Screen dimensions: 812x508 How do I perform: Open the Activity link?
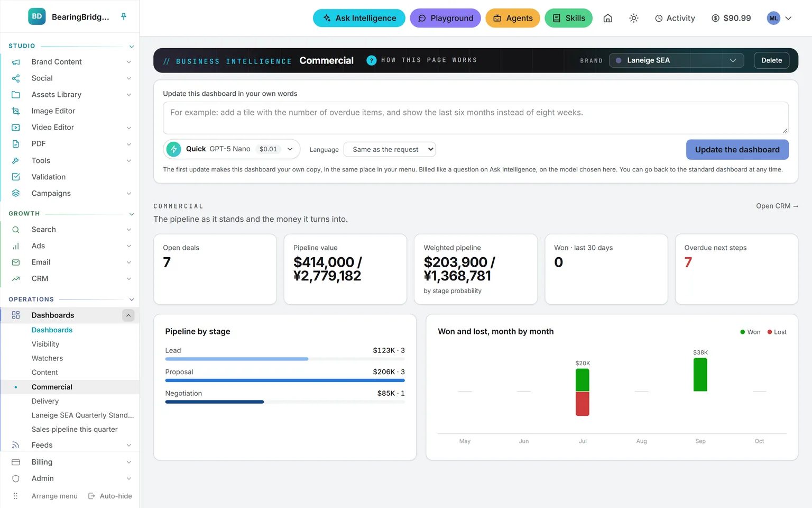point(675,18)
